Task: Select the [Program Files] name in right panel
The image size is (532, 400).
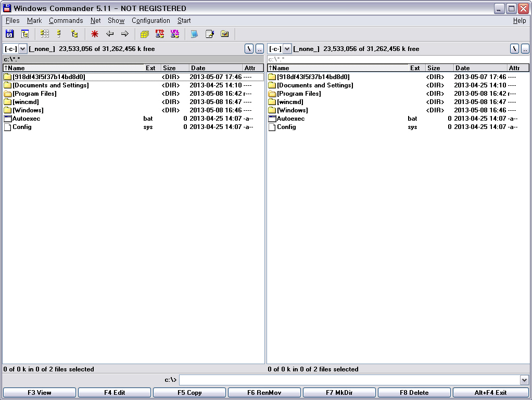Action: 299,94
